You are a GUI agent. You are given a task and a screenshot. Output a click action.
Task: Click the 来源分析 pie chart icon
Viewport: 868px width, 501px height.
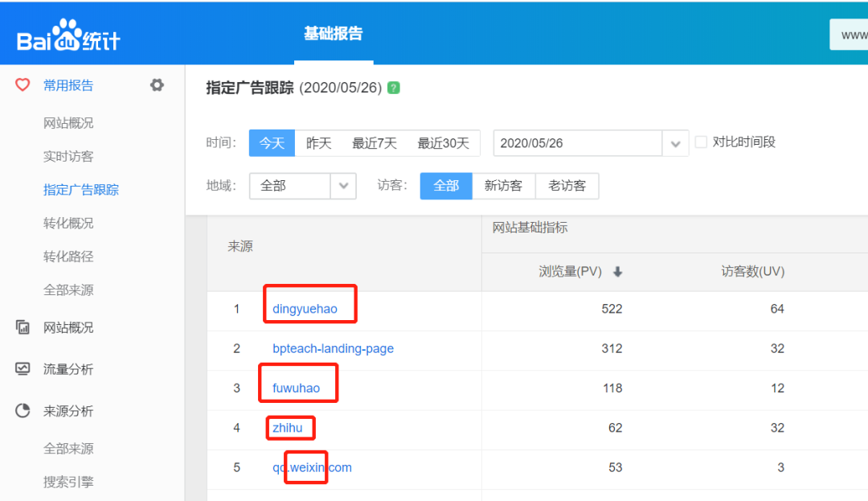(23, 411)
